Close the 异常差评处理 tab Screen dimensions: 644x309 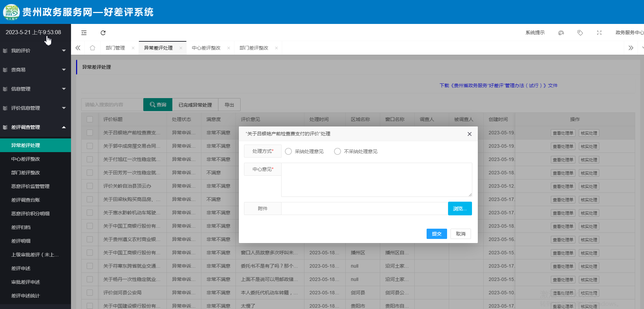click(x=181, y=48)
